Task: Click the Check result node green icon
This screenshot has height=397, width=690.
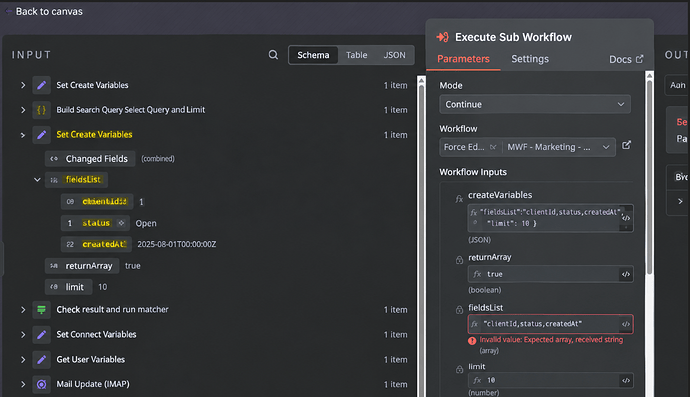Action: click(41, 309)
